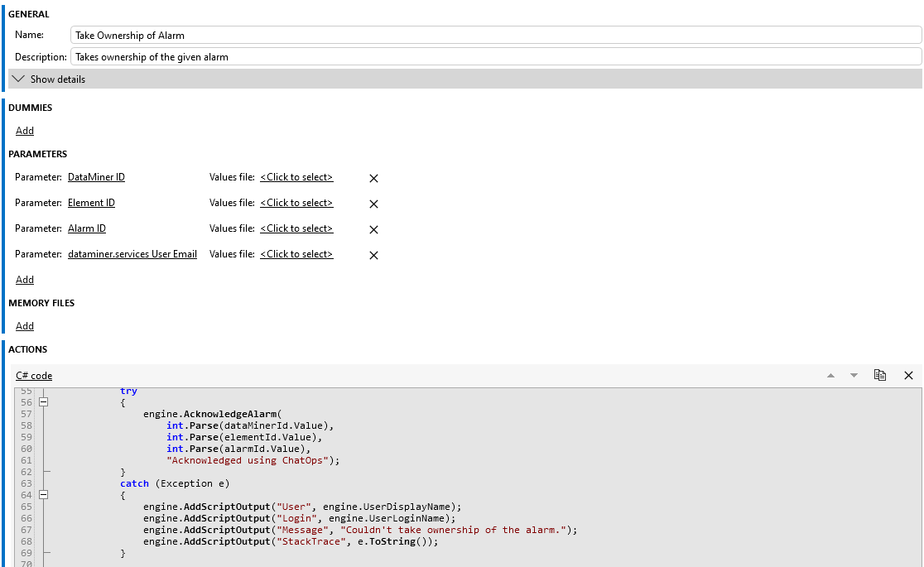Click the int.Parse(dataMinerId.Value) line

pos(250,425)
